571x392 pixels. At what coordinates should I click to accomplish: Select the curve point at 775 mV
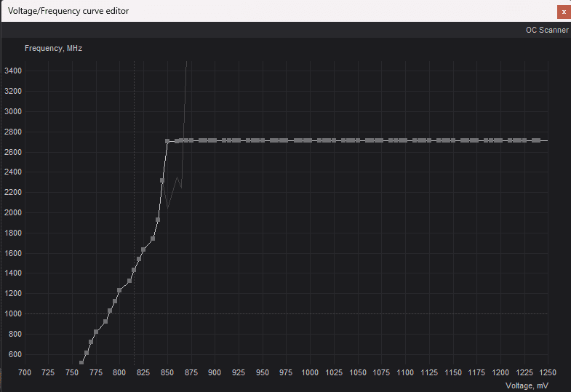(96, 332)
